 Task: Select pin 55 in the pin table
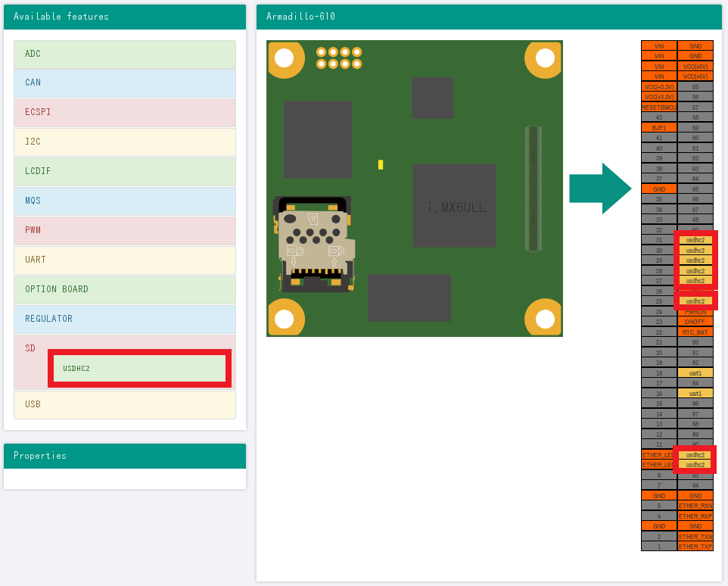pyautogui.click(x=695, y=87)
